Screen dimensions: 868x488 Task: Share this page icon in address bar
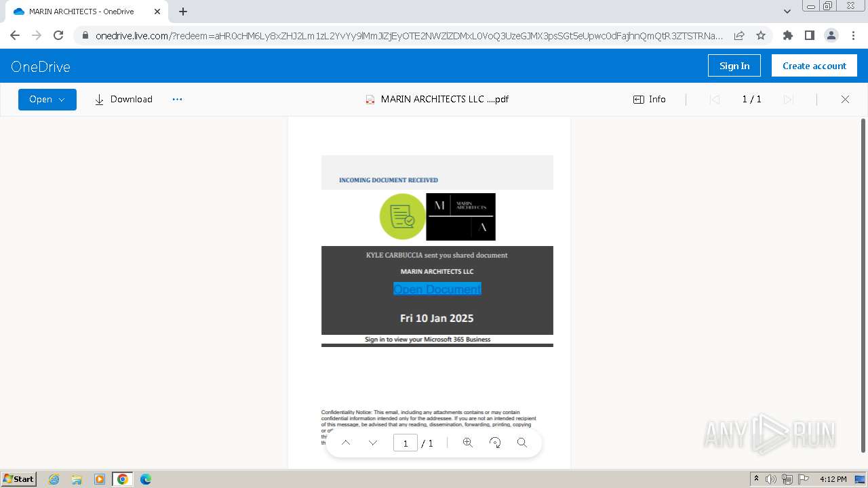click(739, 35)
